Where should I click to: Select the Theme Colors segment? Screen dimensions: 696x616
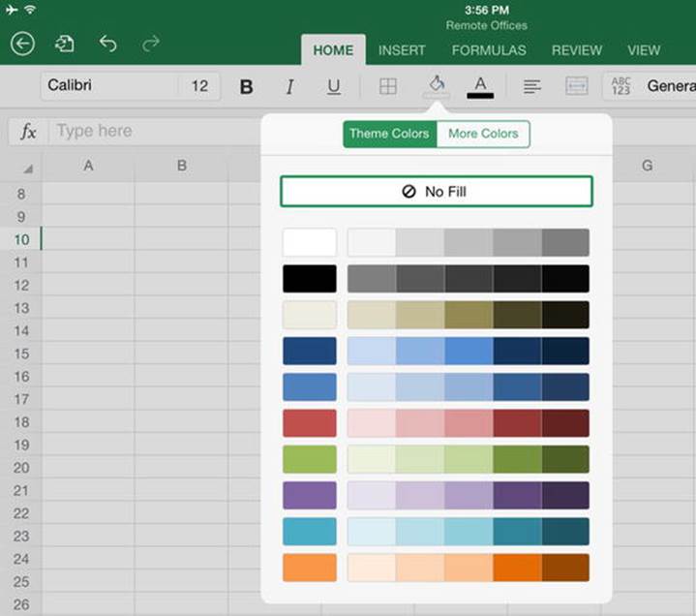[390, 134]
